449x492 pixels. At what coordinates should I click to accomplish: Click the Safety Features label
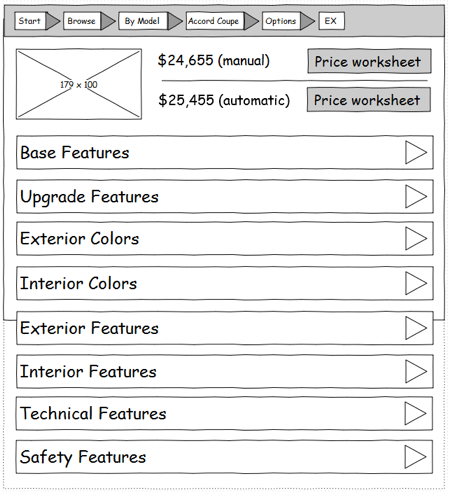pyautogui.click(x=83, y=457)
